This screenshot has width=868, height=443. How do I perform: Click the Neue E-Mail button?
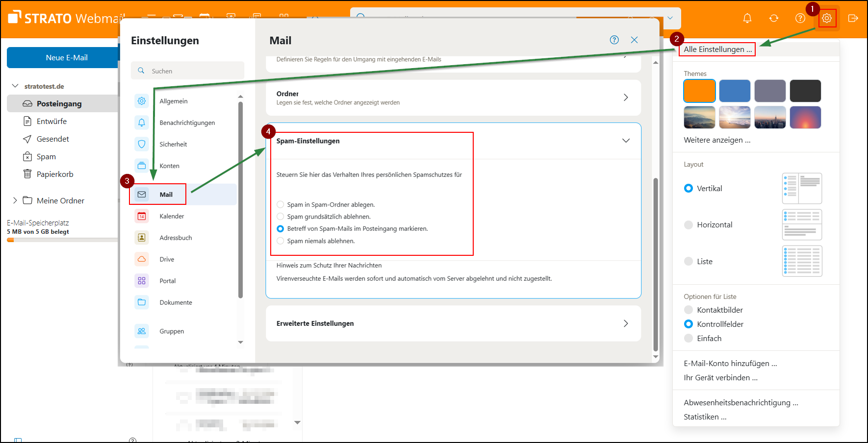tap(67, 58)
